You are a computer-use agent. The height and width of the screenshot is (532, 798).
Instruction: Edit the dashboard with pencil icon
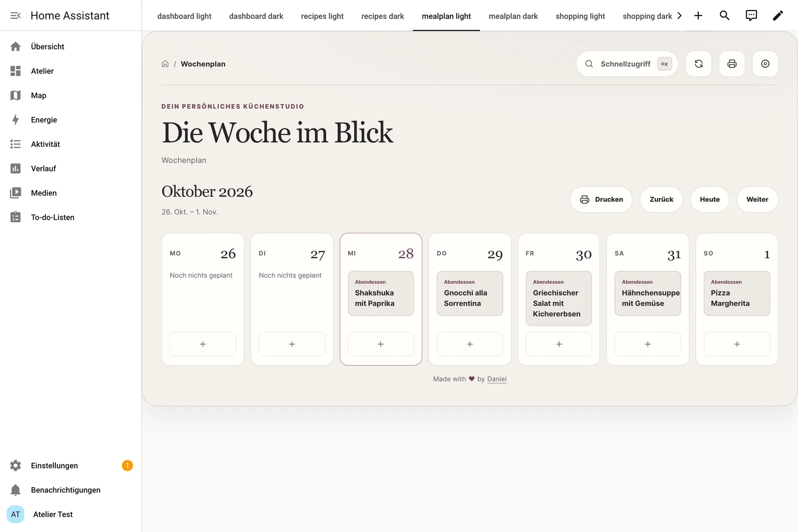coord(778,15)
